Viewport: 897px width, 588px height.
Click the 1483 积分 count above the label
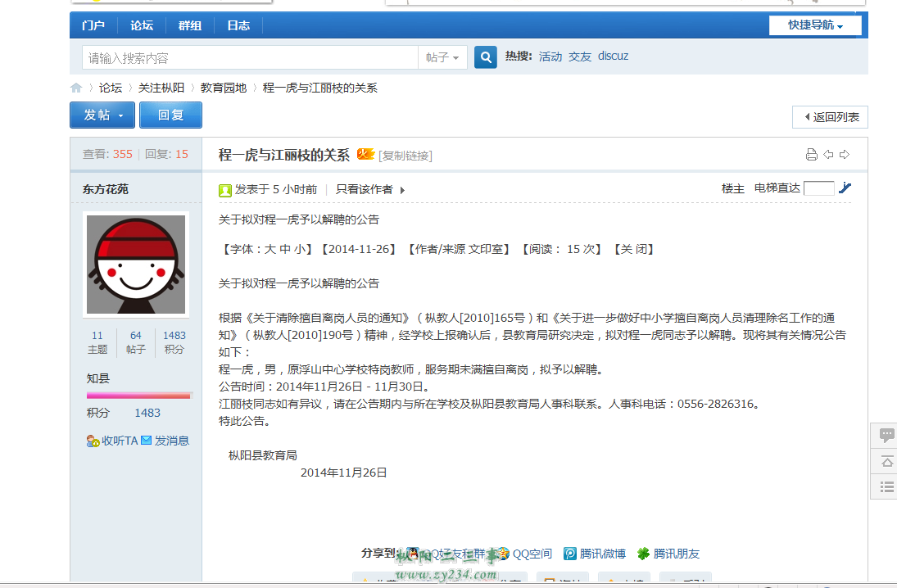[x=174, y=336]
